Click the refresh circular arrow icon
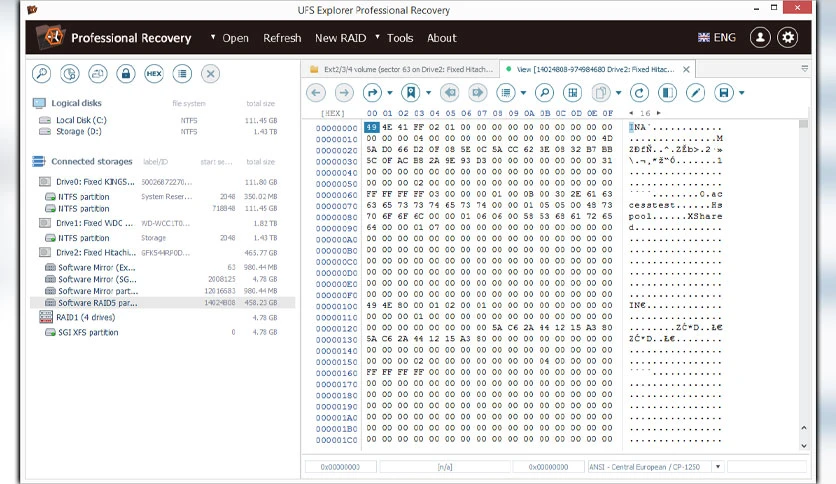This screenshot has height=484, width=836. (x=639, y=93)
